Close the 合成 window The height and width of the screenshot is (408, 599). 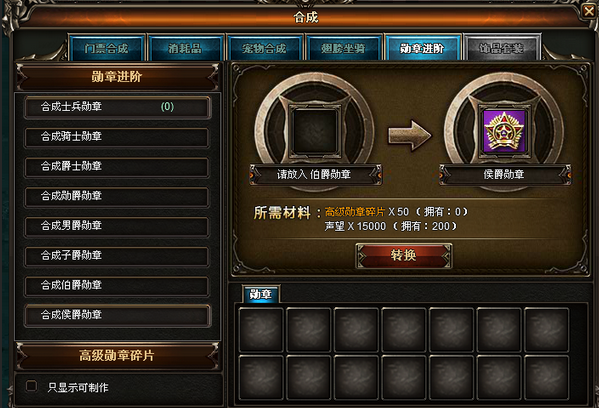(589, 11)
